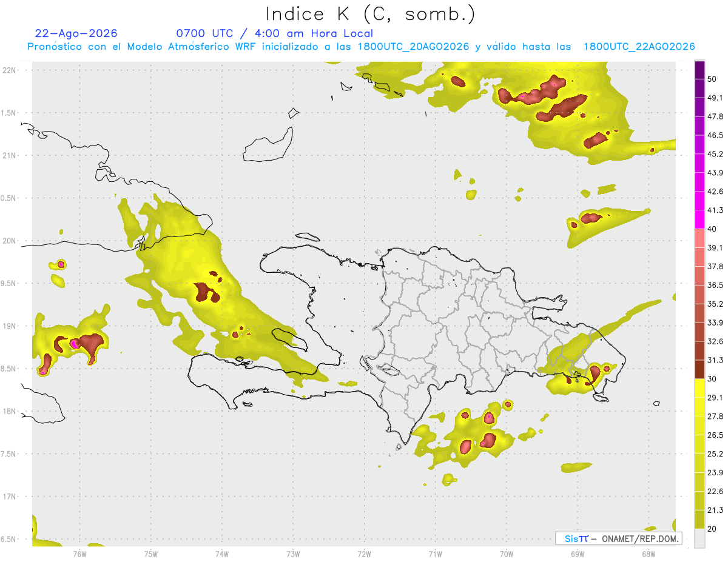Click the legend value '39.1'
The image size is (728, 562).
pos(715,248)
